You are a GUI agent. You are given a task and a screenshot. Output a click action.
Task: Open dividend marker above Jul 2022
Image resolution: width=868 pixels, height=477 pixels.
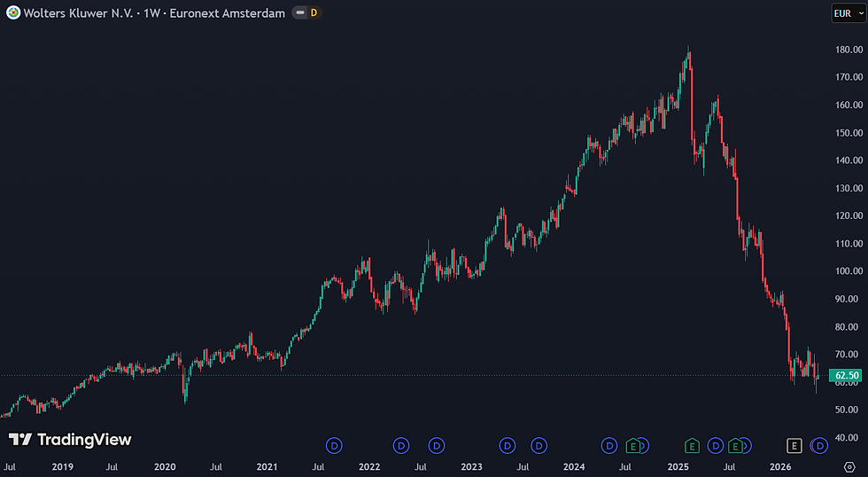[437, 445]
